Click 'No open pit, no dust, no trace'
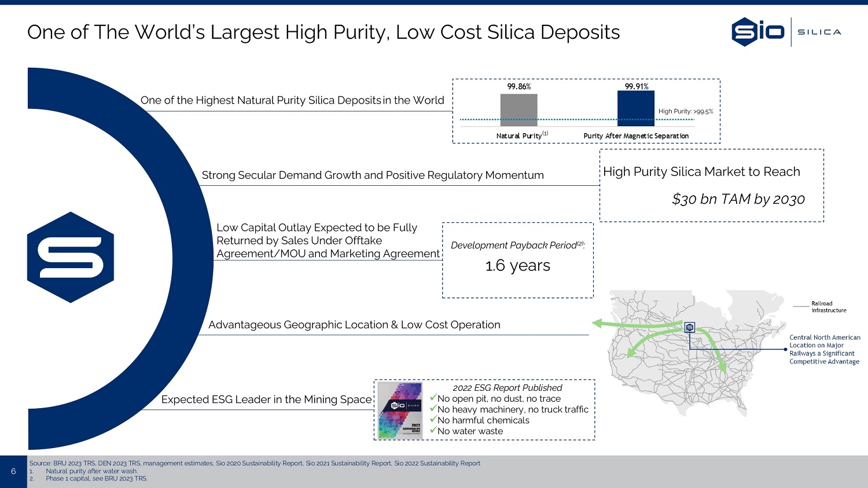Image resolution: width=868 pixels, height=488 pixels. click(499, 399)
